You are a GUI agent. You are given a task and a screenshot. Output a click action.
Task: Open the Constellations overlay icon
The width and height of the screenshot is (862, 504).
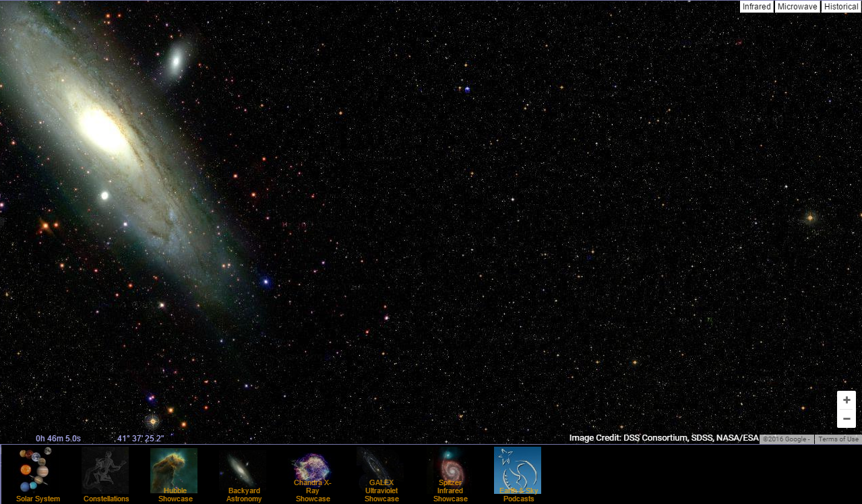(x=106, y=470)
